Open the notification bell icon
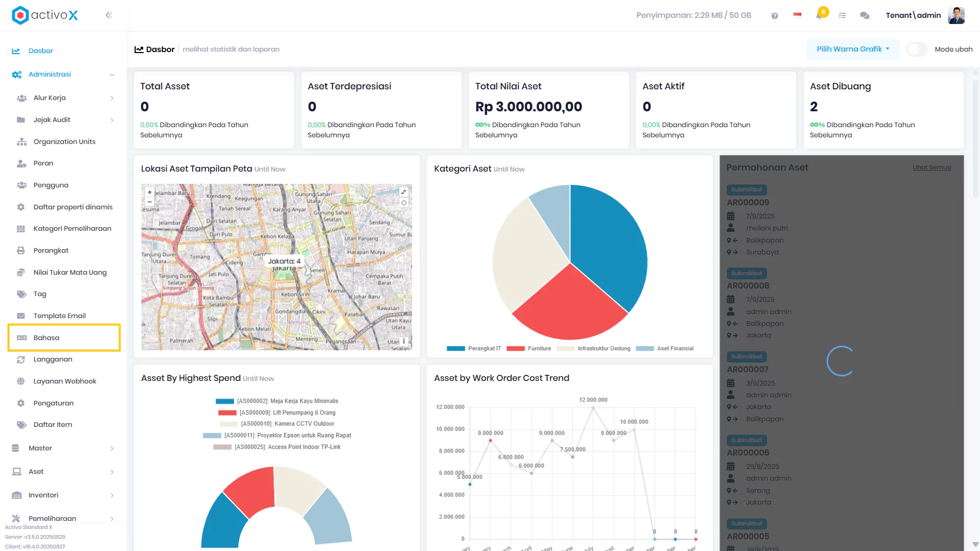Image resolution: width=980 pixels, height=551 pixels. point(819,15)
